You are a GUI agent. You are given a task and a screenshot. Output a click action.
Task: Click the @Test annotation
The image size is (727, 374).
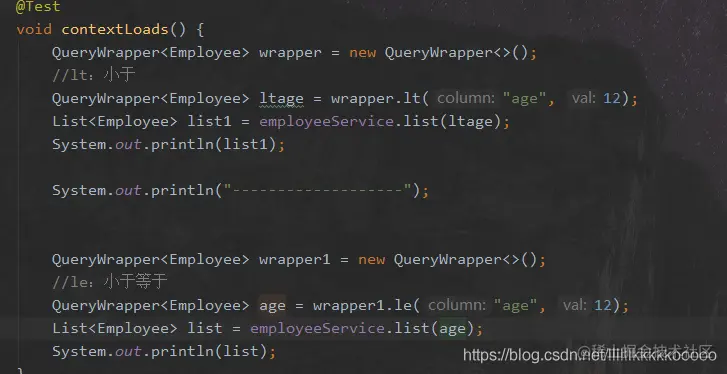click(x=38, y=6)
